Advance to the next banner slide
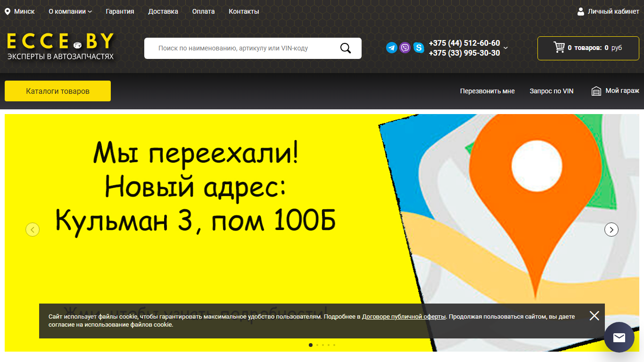This screenshot has height=362, width=644. tap(611, 230)
